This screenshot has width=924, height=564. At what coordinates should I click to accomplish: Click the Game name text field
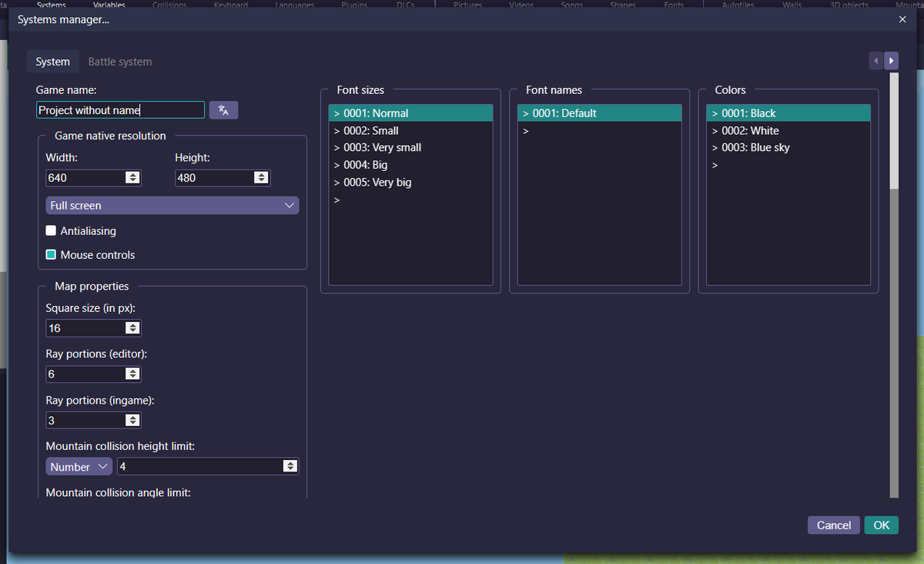[120, 110]
